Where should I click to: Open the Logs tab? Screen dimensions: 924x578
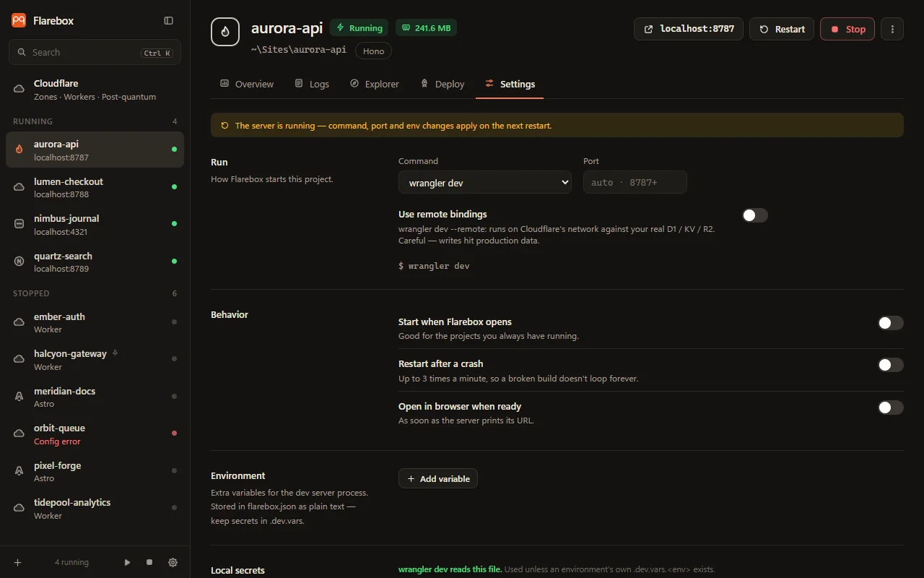tap(312, 85)
